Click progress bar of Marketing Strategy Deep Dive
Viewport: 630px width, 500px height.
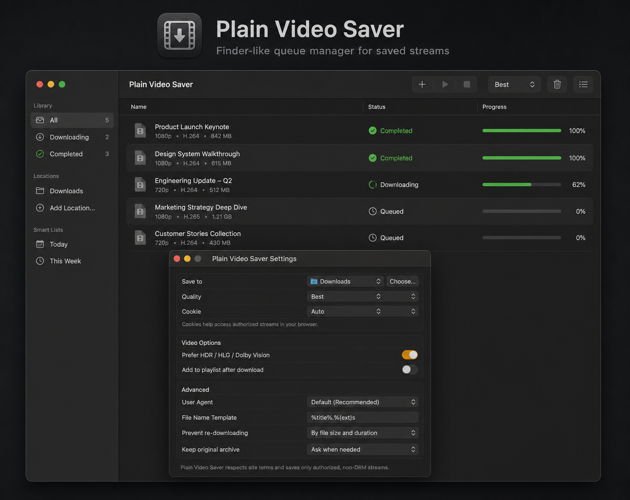pyautogui.click(x=522, y=211)
